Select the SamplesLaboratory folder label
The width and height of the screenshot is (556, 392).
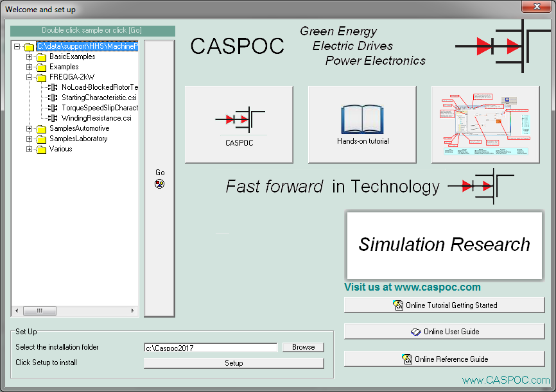[78, 139]
